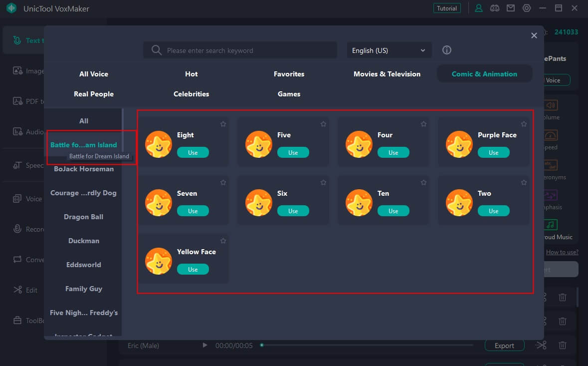Open settings gear in title bar

[x=527, y=8]
